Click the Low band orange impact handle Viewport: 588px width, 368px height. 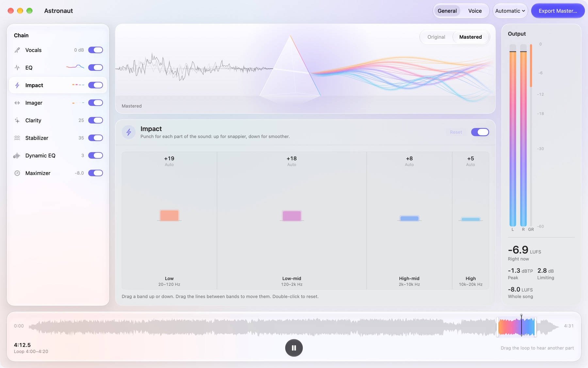tap(169, 216)
